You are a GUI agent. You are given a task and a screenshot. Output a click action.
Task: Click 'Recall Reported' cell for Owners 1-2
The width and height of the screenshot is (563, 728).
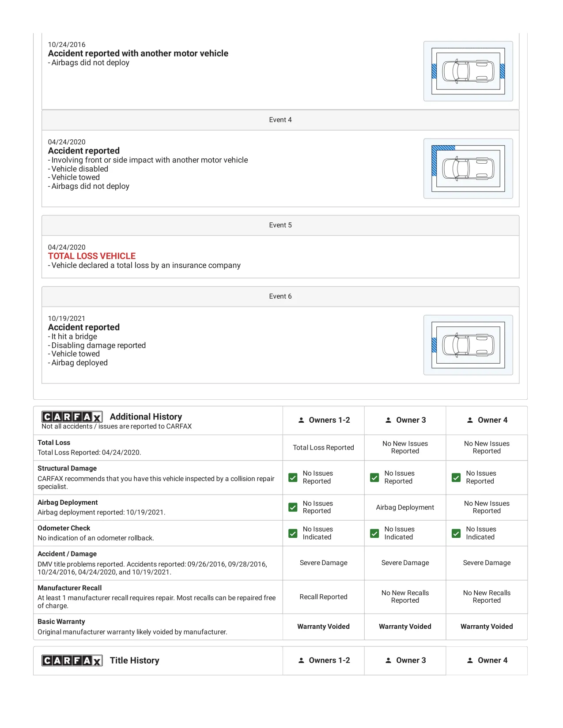click(324, 597)
